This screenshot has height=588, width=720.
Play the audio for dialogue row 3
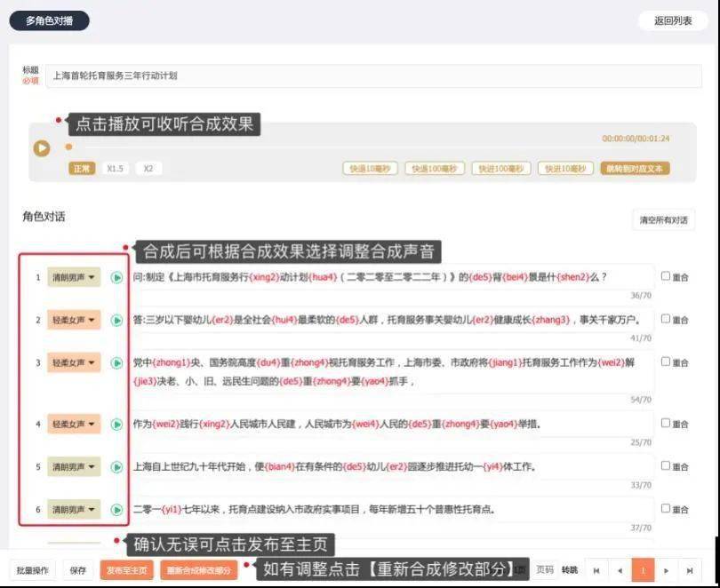pos(116,362)
